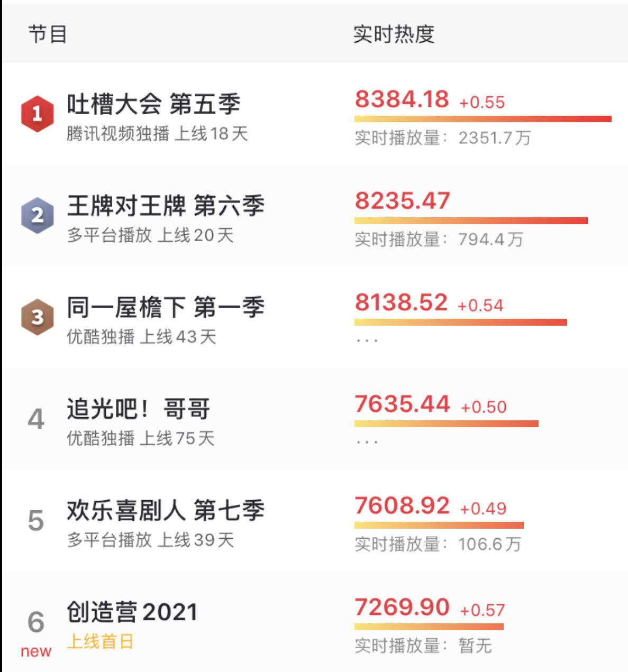Expand the ellipsis under the 7635.44 heat value
The height and width of the screenshot is (672, 628).
coord(367,442)
